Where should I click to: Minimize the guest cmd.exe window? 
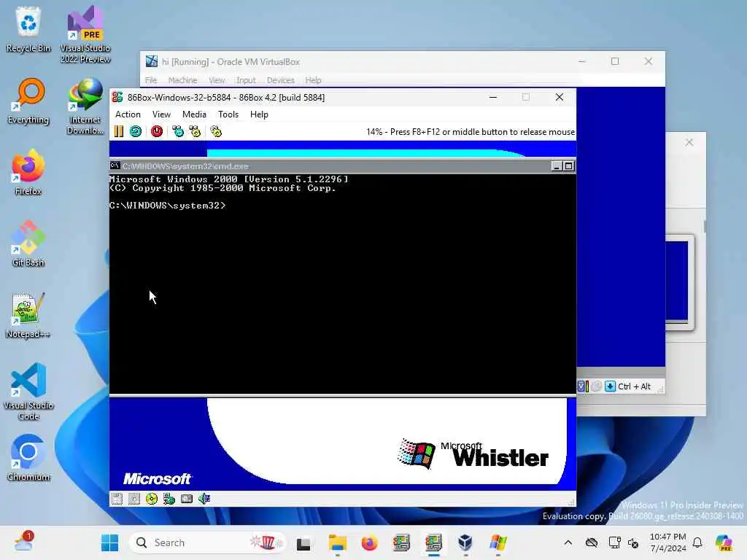pyautogui.click(x=557, y=166)
